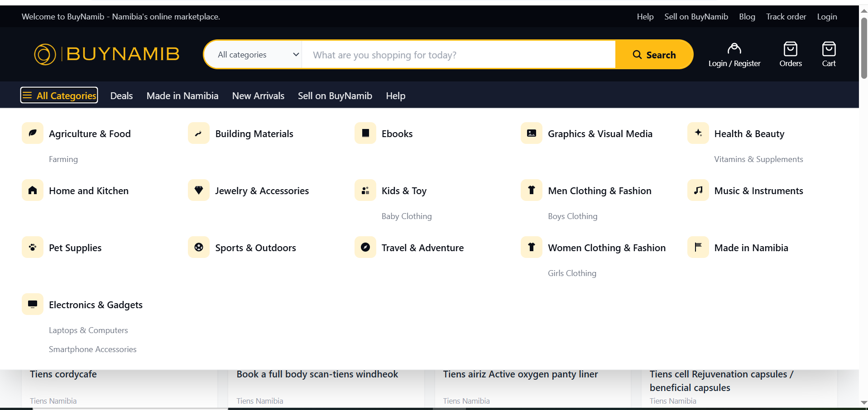Viewport: 868px width, 410px height.
Task: Click the search input field
Action: point(459,55)
